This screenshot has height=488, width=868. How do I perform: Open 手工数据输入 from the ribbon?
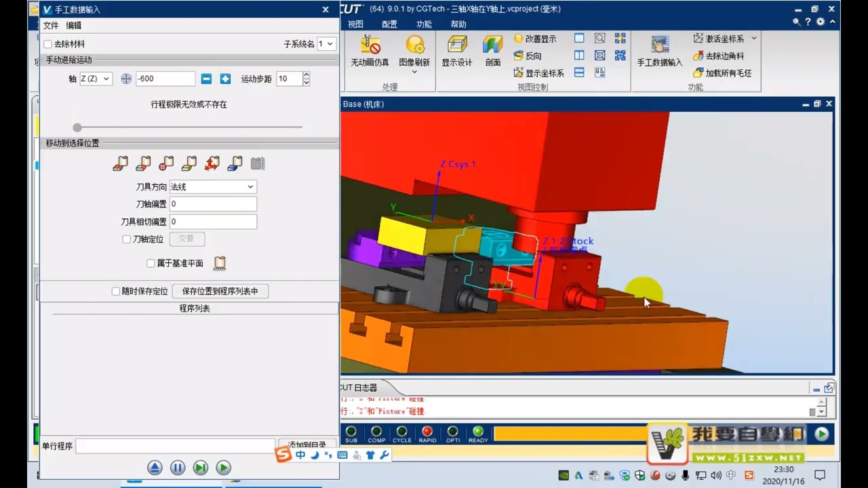[x=660, y=51]
